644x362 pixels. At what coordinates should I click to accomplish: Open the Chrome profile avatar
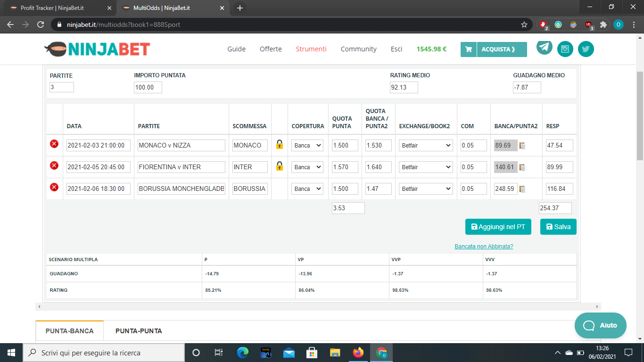(618, 25)
